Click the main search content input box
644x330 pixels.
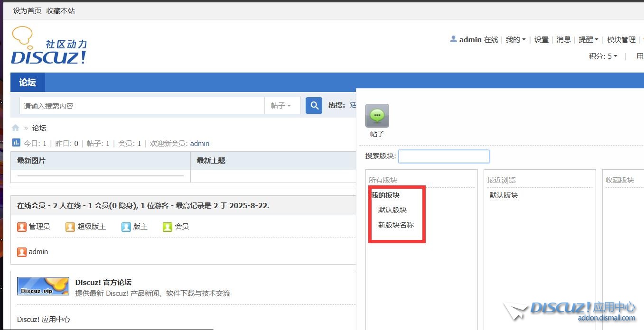coord(141,106)
